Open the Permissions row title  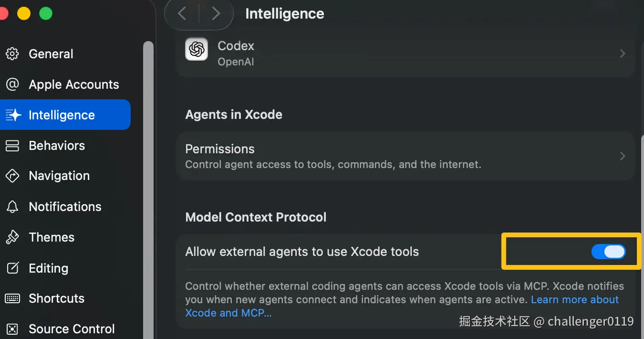[220, 149]
